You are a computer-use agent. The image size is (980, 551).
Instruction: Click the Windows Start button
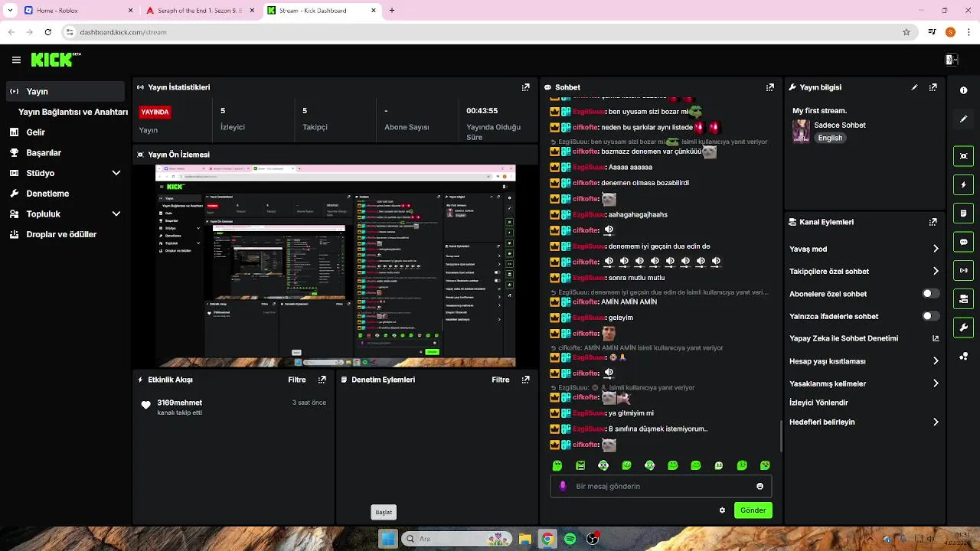388,539
